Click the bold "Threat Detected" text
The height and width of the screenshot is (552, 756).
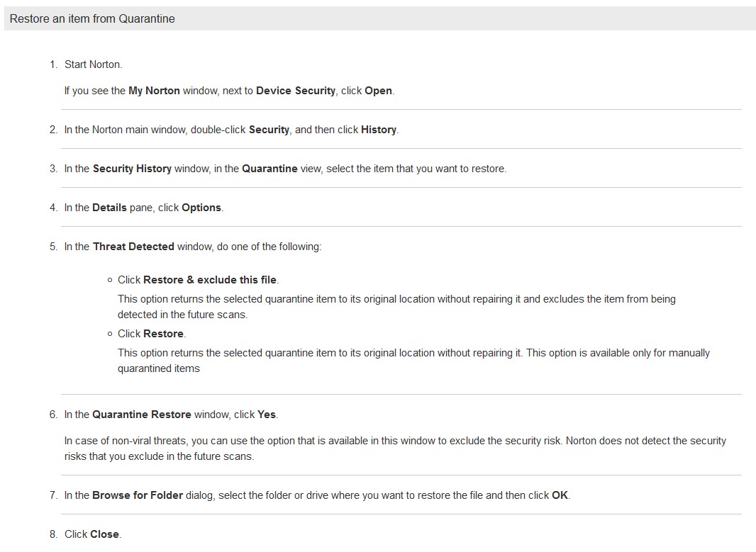133,247
